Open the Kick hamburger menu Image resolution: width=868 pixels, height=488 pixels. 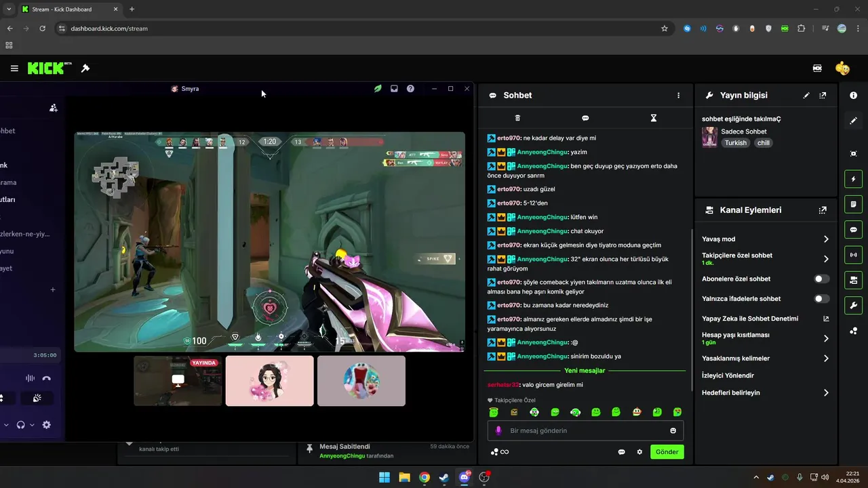pyautogui.click(x=14, y=68)
